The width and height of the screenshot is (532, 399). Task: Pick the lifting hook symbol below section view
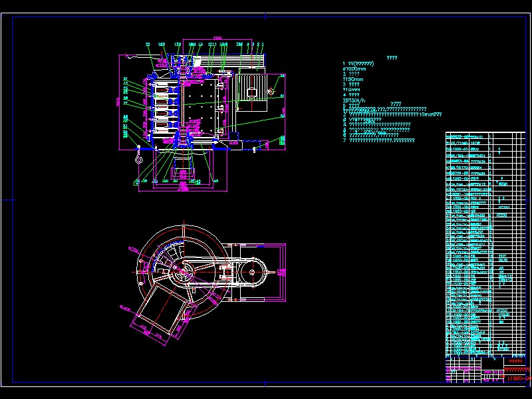pos(138,155)
